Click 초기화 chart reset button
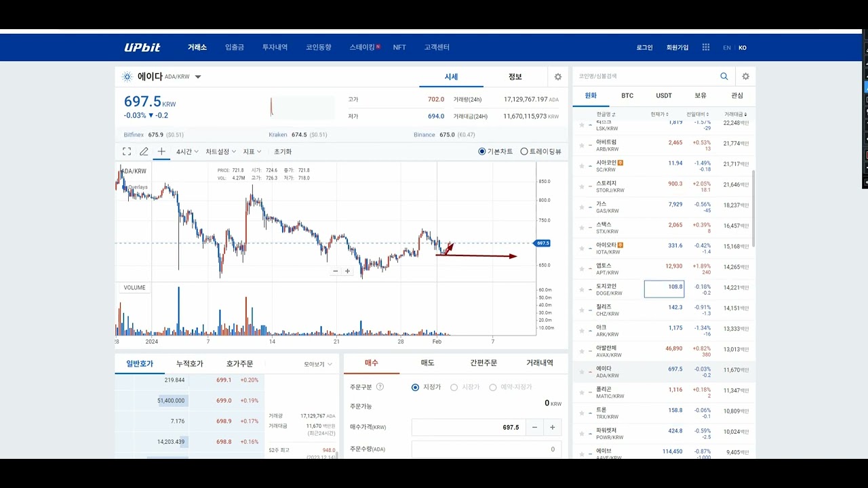868x488 pixels. tap(283, 152)
